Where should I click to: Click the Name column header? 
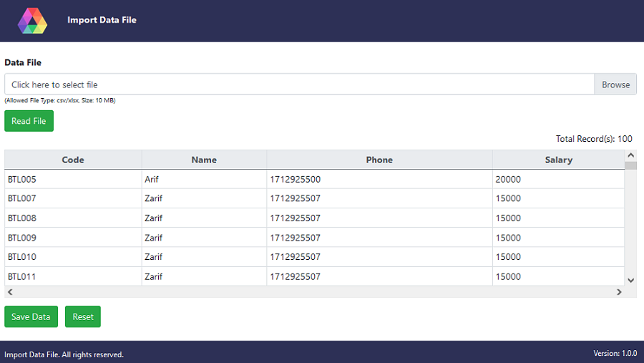pos(204,160)
